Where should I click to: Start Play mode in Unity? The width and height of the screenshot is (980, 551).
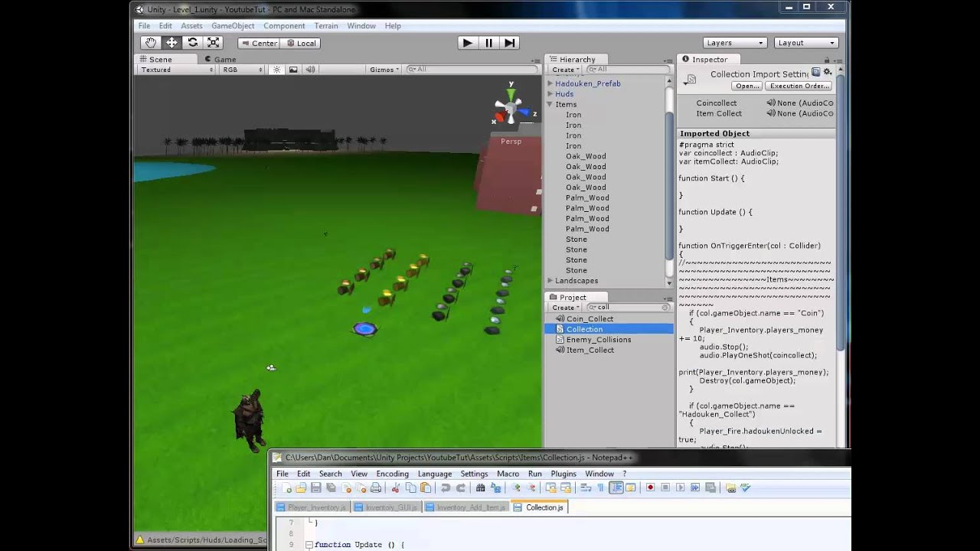[x=467, y=43]
